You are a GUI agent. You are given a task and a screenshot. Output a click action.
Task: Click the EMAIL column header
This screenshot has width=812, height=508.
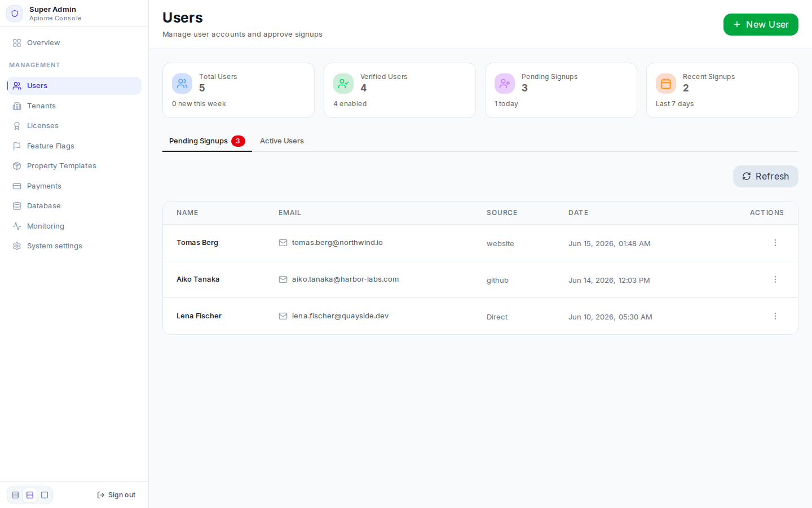coord(290,213)
